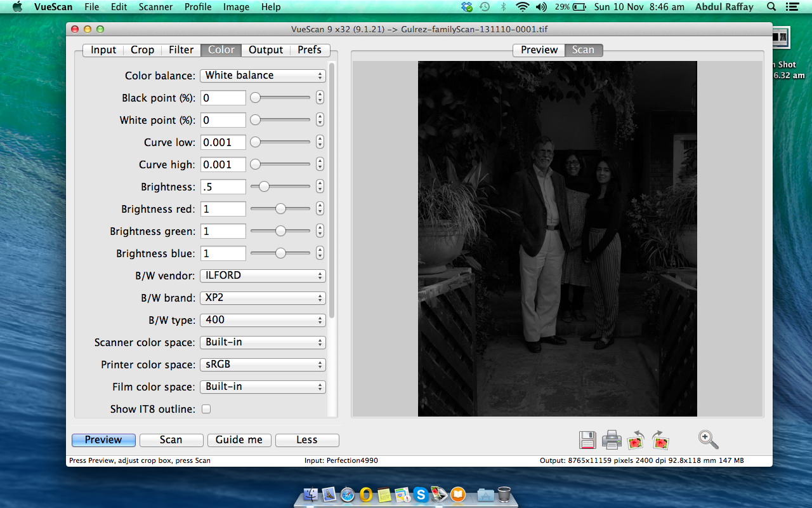
Task: Open Mail from the Dock
Action: tap(329, 494)
